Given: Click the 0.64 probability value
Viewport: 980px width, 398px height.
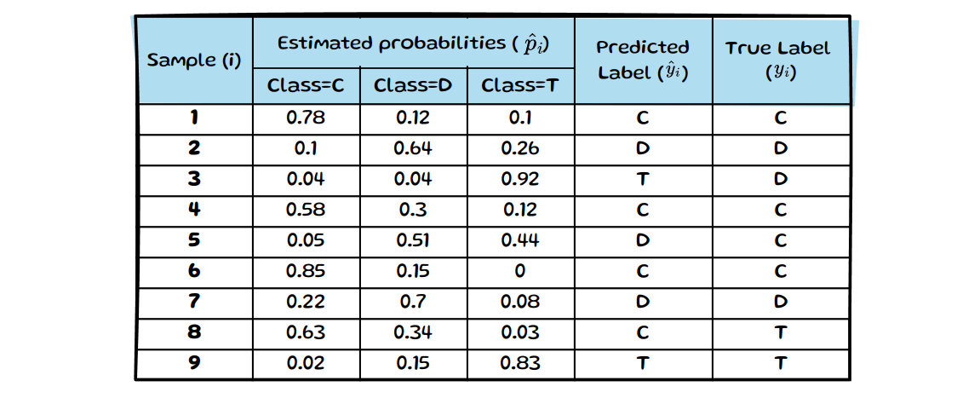Looking at the screenshot, I should [x=414, y=148].
